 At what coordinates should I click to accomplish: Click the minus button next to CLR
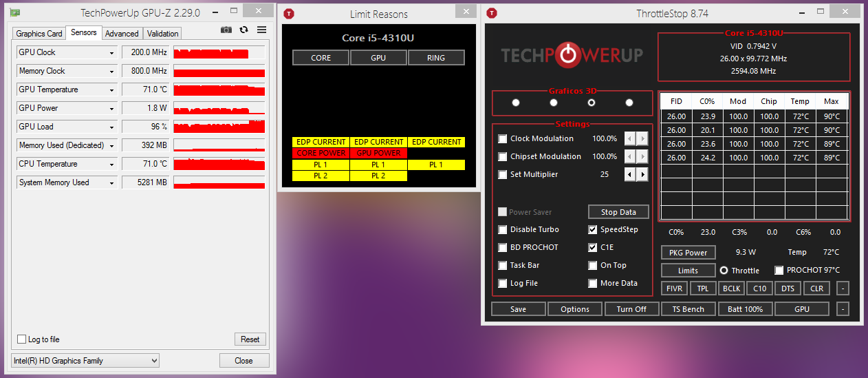(x=843, y=288)
